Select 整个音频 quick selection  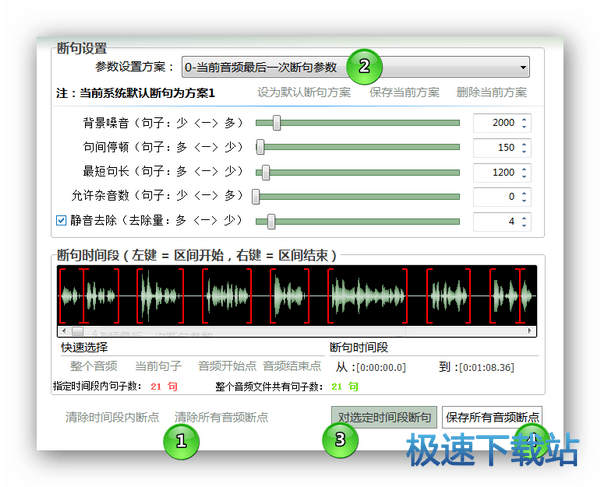[x=93, y=366]
